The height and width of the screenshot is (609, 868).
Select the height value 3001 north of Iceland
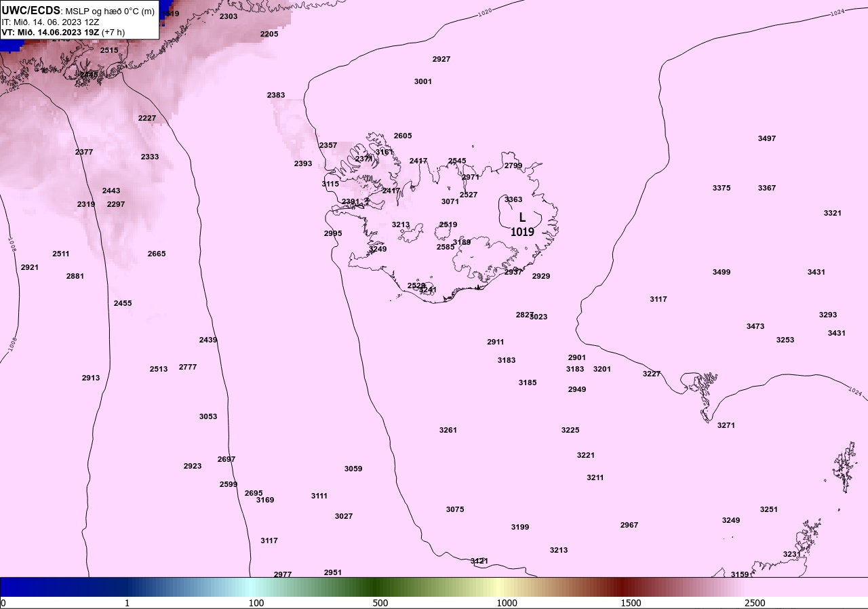point(423,81)
